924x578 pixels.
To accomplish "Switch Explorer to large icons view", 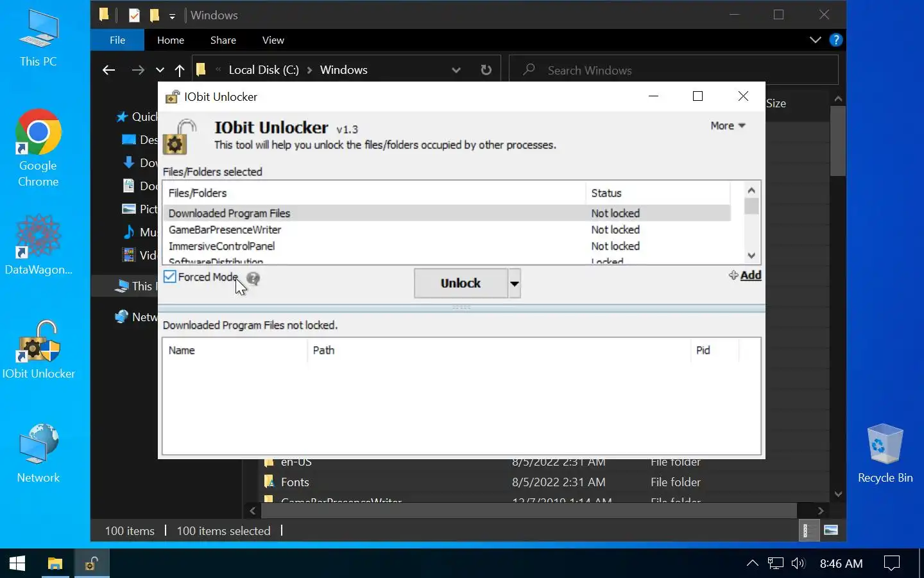I will pyautogui.click(x=831, y=530).
